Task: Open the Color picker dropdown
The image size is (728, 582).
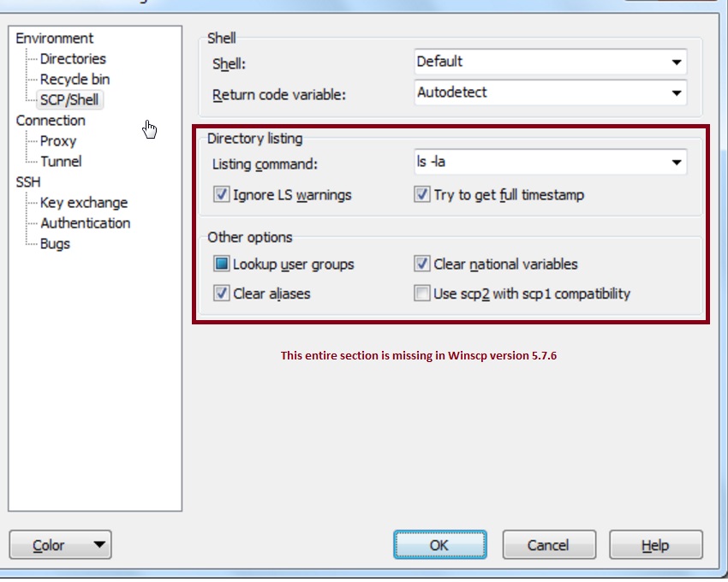Action: coord(60,544)
